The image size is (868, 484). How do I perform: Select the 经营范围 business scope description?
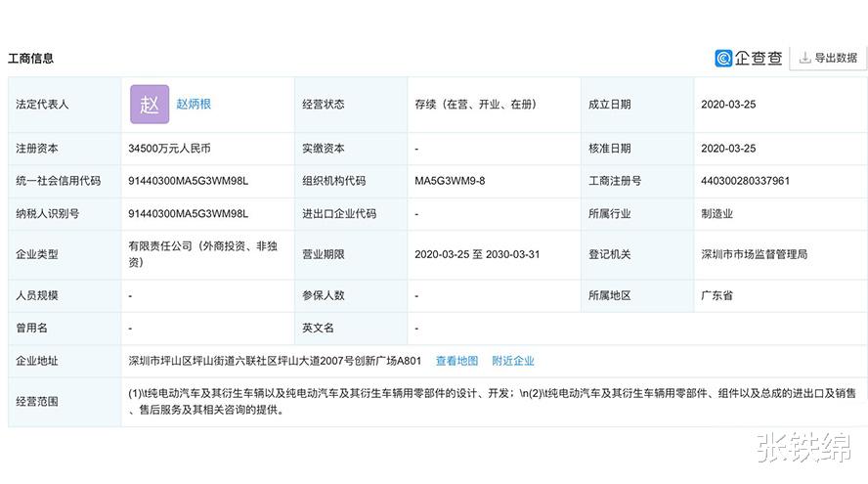(x=492, y=402)
